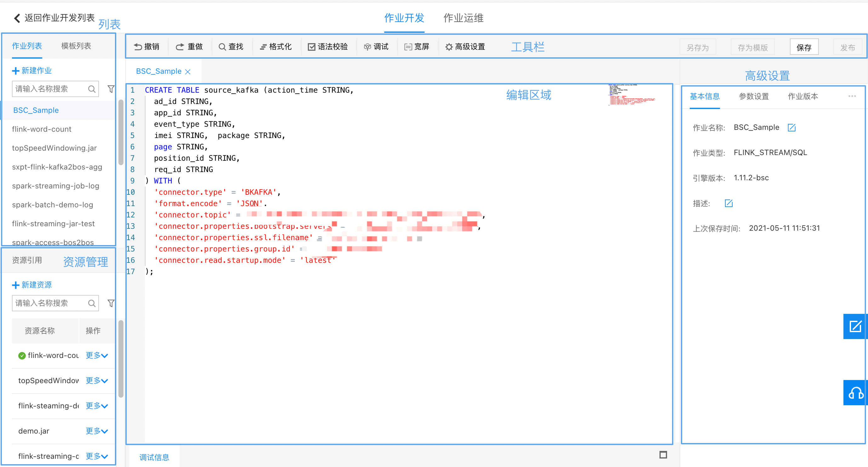Select spark-batch-demo-log job
This screenshot has height=467, width=868.
[52, 205]
